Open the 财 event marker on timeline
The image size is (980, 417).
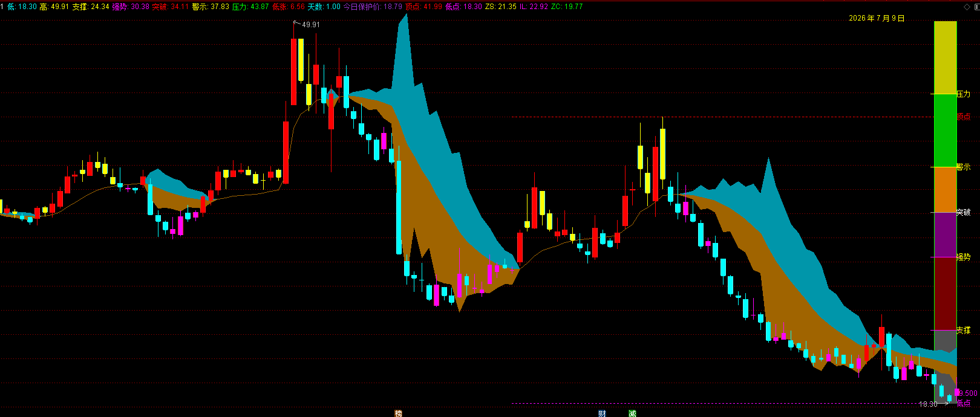(x=602, y=413)
